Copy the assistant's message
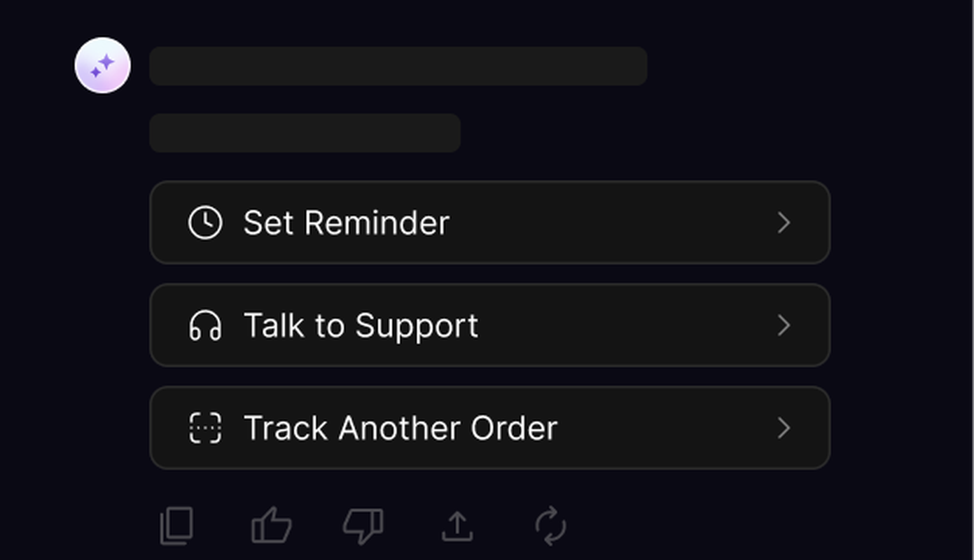The width and height of the screenshot is (974, 560). pos(176,526)
